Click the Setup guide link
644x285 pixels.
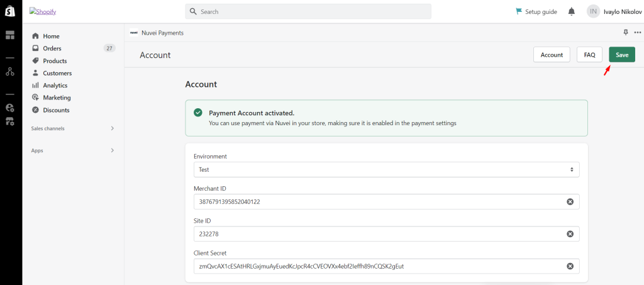(x=541, y=11)
